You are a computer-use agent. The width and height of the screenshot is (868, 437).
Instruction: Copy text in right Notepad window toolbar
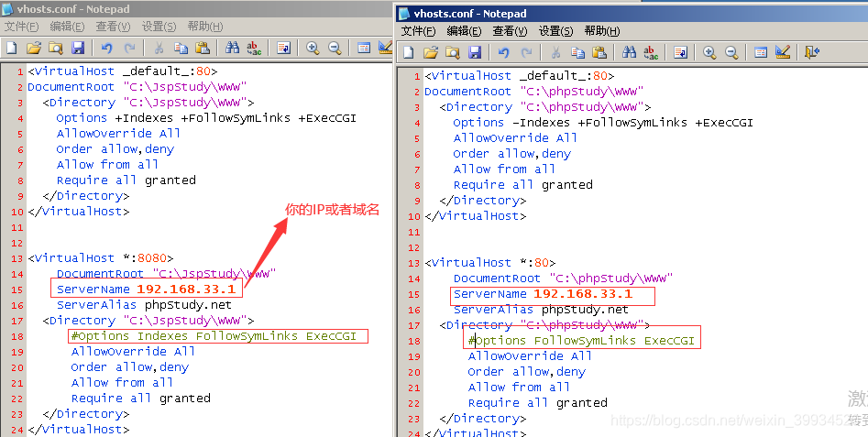tap(577, 52)
